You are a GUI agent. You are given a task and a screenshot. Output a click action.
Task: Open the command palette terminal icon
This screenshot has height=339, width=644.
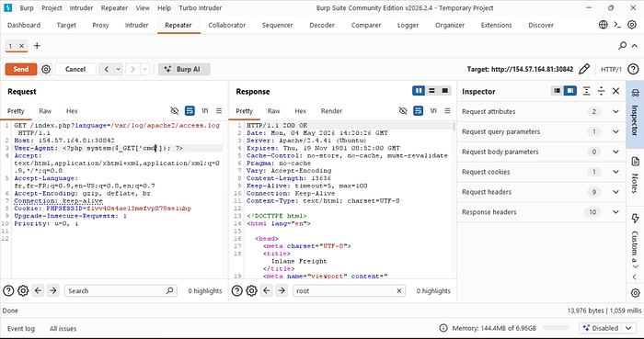(617, 25)
